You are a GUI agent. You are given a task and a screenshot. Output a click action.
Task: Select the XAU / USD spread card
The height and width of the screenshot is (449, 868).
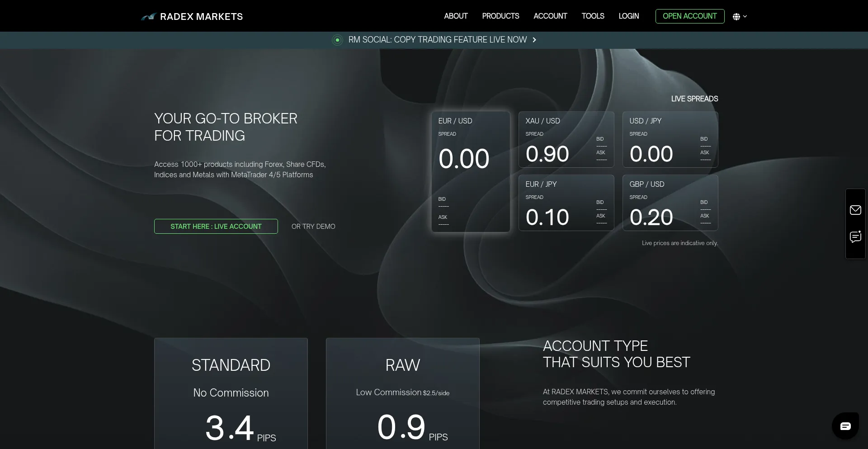(x=566, y=140)
